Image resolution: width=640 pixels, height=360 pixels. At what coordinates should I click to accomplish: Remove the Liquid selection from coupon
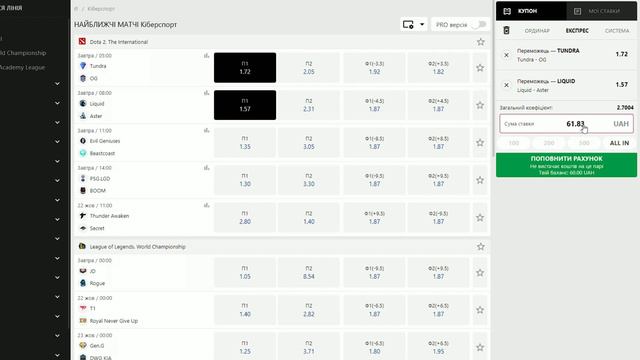click(x=507, y=85)
